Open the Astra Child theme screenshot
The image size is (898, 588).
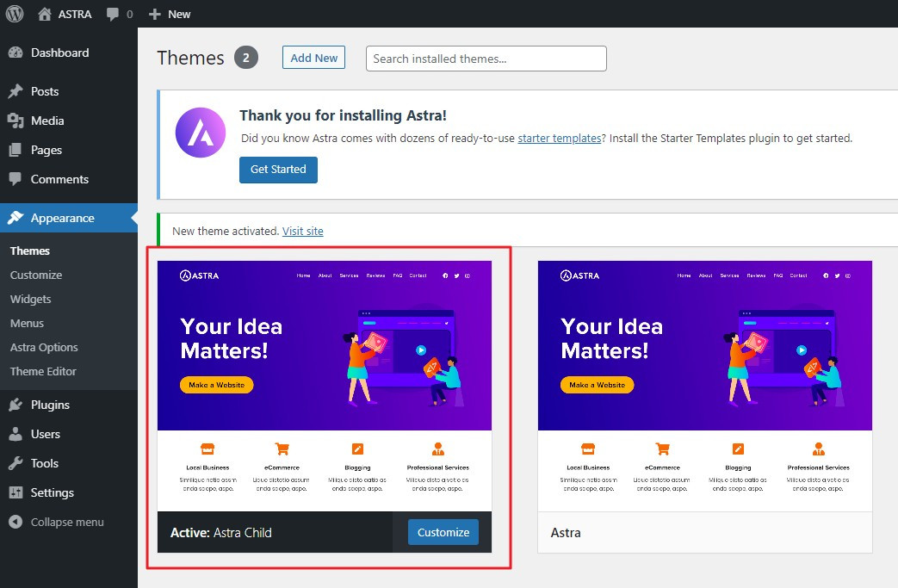(325, 386)
